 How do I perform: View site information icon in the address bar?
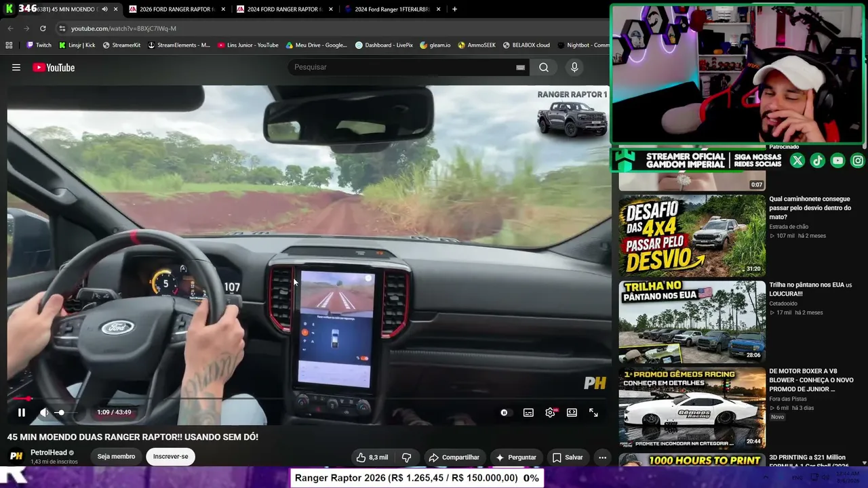[62, 28]
